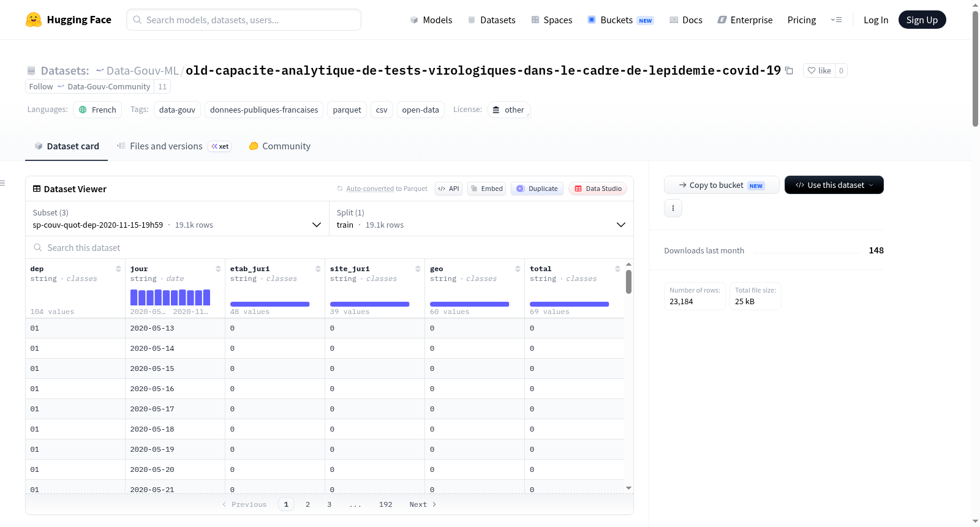The height and width of the screenshot is (527, 980).
Task: Sort the site_jur1 column using its sort icon
Action: click(x=418, y=269)
